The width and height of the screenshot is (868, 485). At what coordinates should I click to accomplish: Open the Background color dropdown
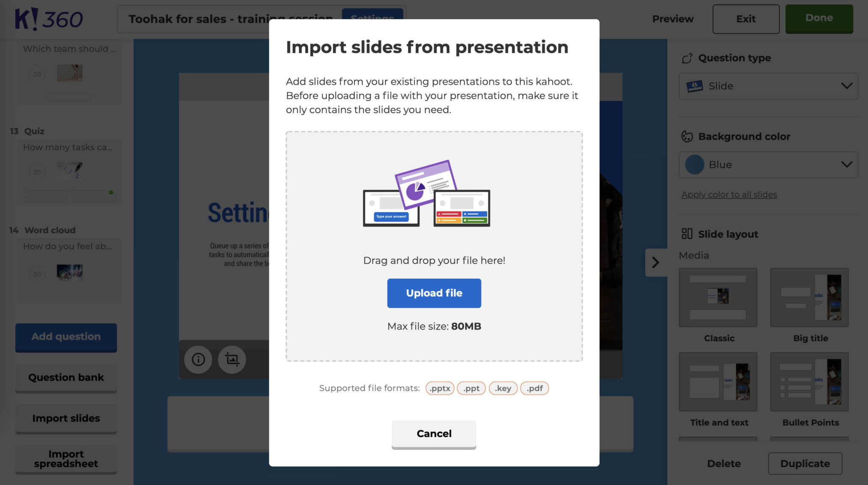[846, 165]
